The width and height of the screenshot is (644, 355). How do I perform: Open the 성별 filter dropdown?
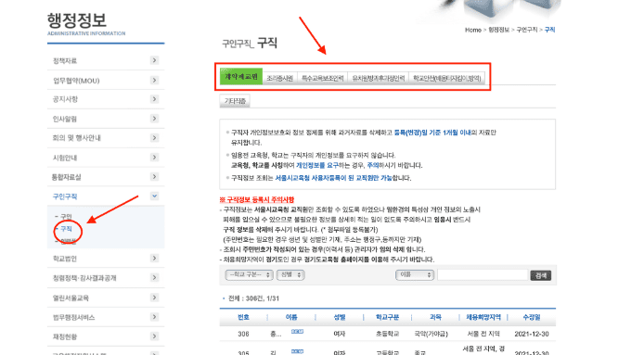[x=290, y=274]
